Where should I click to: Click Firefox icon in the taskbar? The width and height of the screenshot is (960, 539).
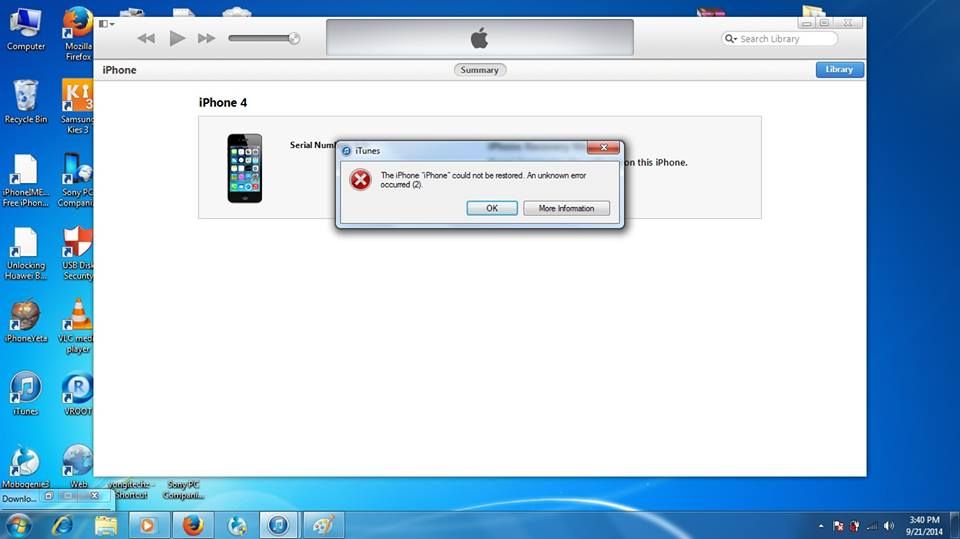(x=192, y=524)
